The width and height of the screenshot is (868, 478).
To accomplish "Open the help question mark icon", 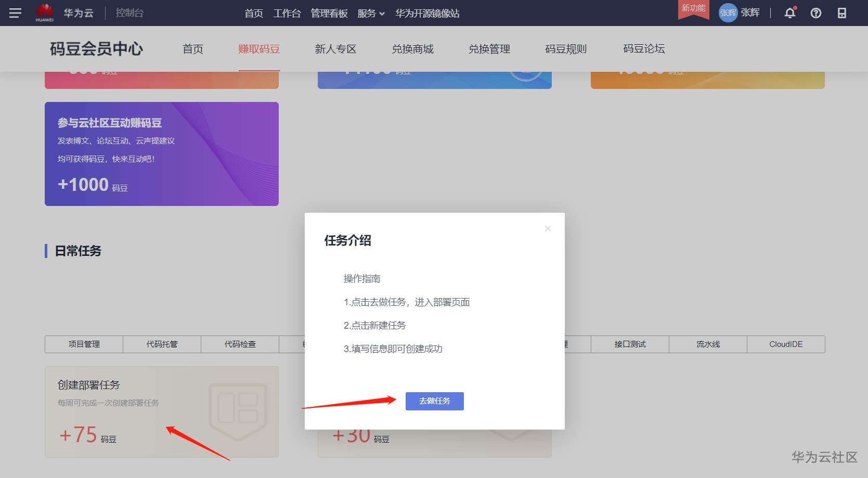I will click(x=816, y=13).
